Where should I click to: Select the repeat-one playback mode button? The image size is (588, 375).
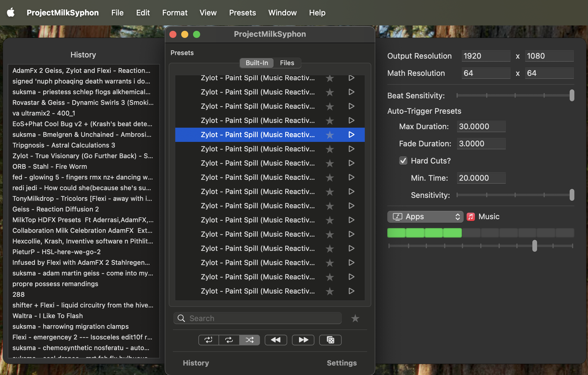pos(209,340)
